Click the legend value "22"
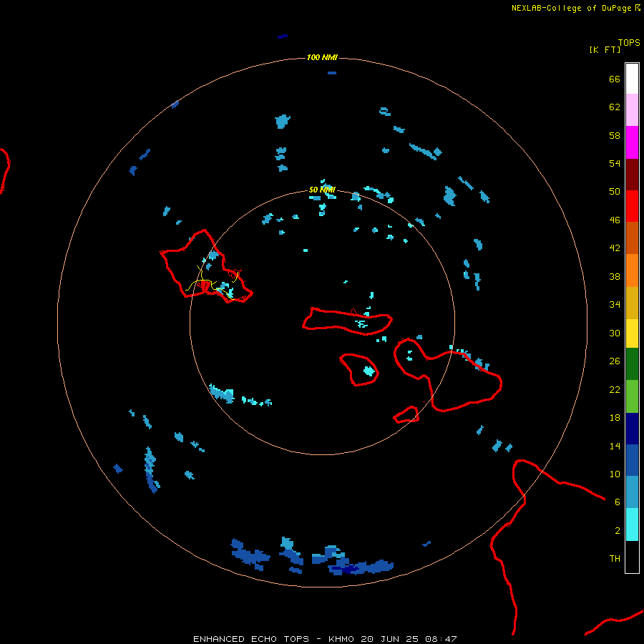 615,389
